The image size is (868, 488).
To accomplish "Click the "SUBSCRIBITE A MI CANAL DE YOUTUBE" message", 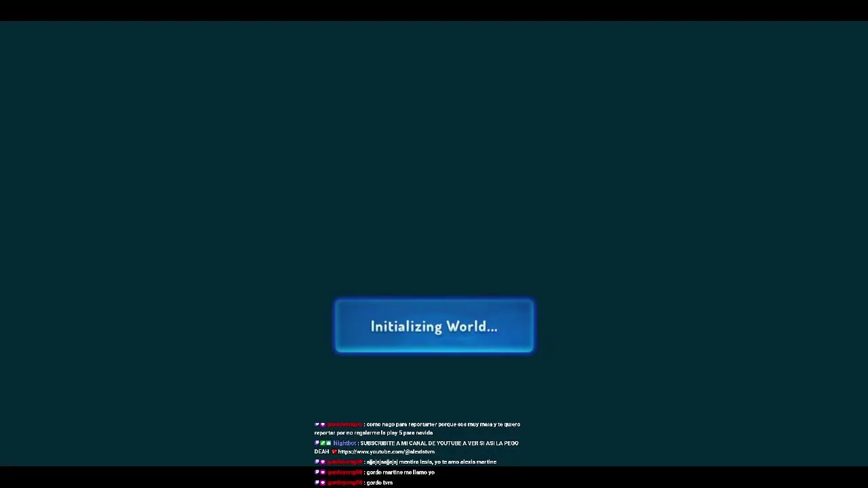I will [x=416, y=447].
